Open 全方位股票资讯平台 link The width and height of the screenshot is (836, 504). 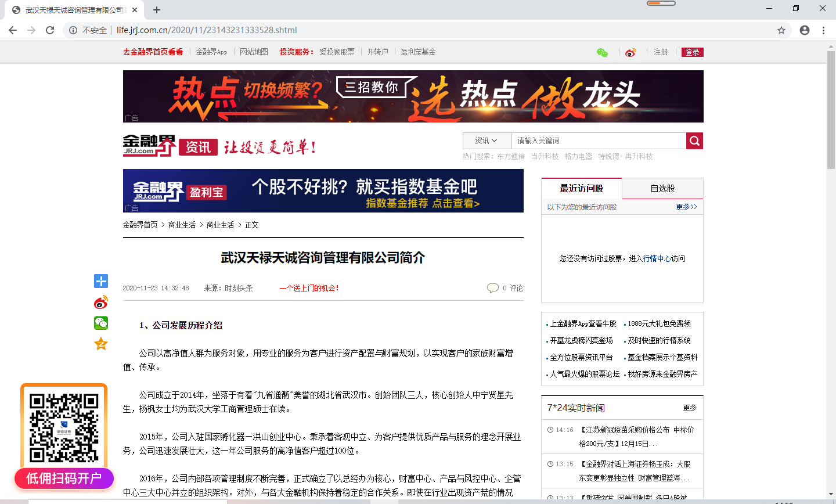[x=581, y=357]
